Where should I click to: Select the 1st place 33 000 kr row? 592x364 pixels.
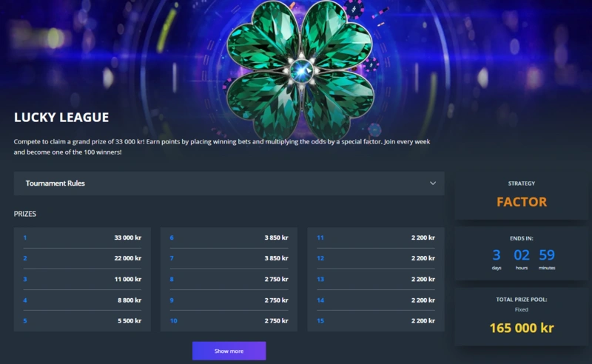coord(81,237)
